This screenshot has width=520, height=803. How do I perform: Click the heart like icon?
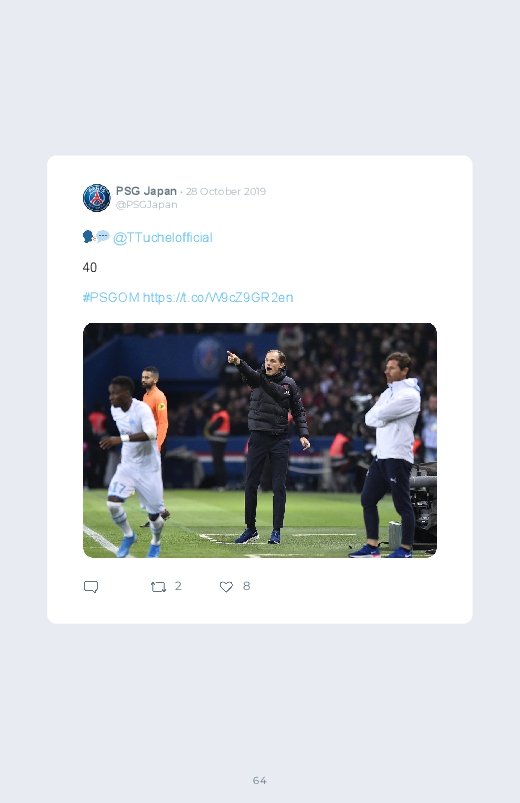(226, 587)
